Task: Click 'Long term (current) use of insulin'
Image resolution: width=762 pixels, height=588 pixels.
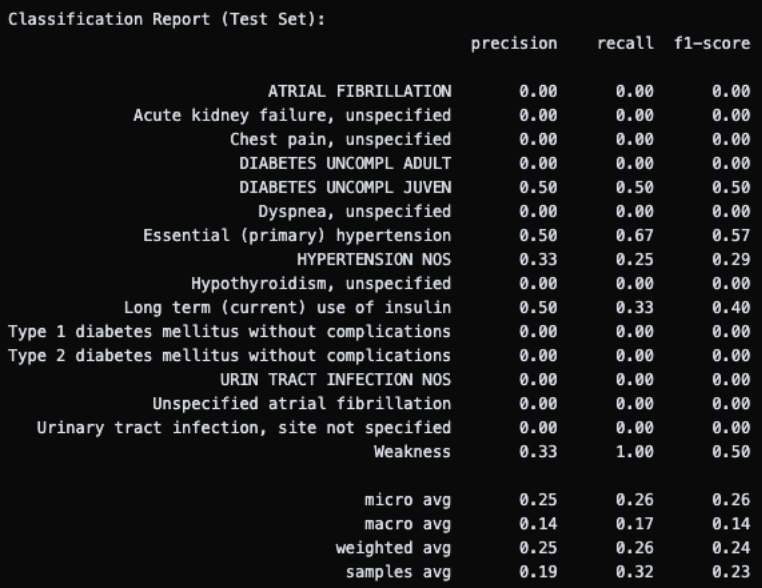Action: [x=287, y=308]
